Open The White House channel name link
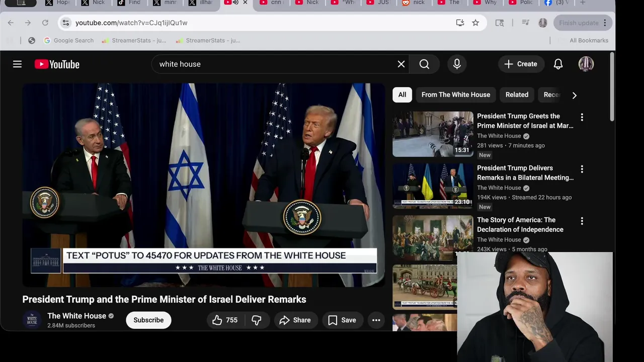The height and width of the screenshot is (362, 644). [x=76, y=316]
